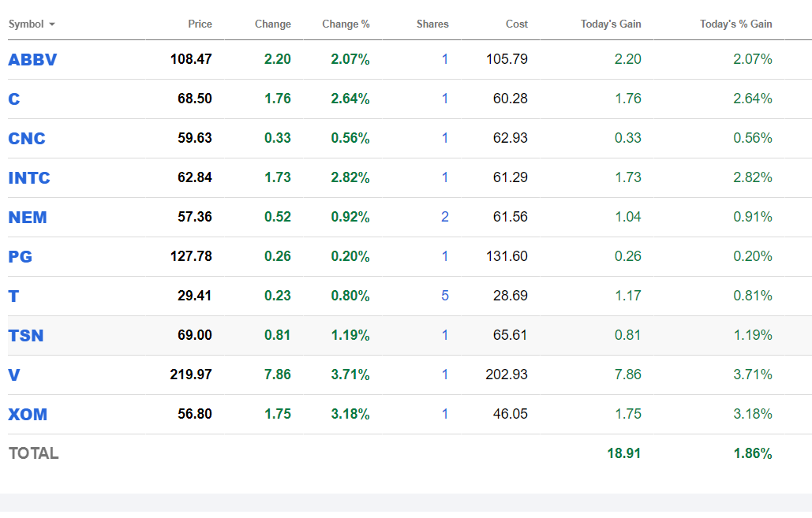The height and width of the screenshot is (518, 812).
Task: Sort by the Change % column header
Action: click(346, 24)
